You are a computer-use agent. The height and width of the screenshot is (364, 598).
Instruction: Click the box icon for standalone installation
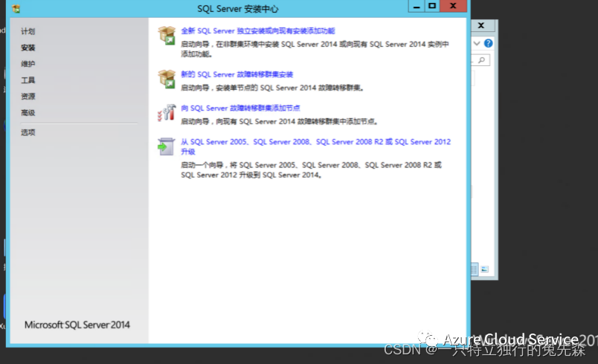point(167,36)
